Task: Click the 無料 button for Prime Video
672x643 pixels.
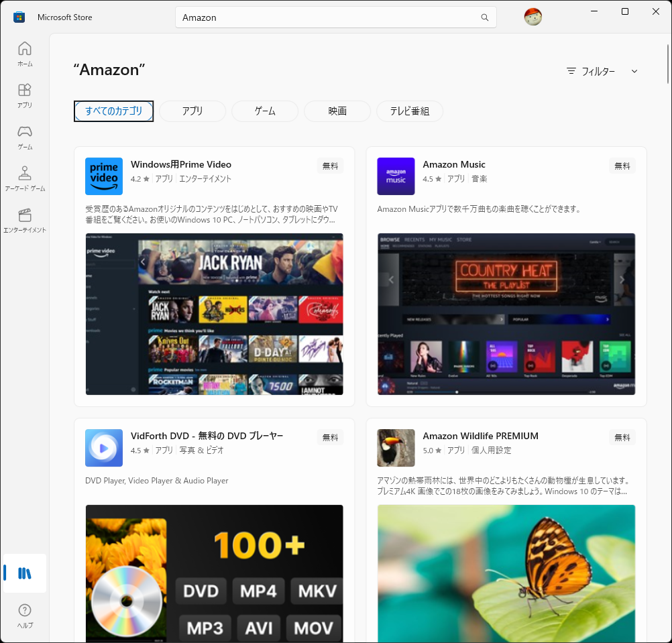Action: tap(330, 166)
